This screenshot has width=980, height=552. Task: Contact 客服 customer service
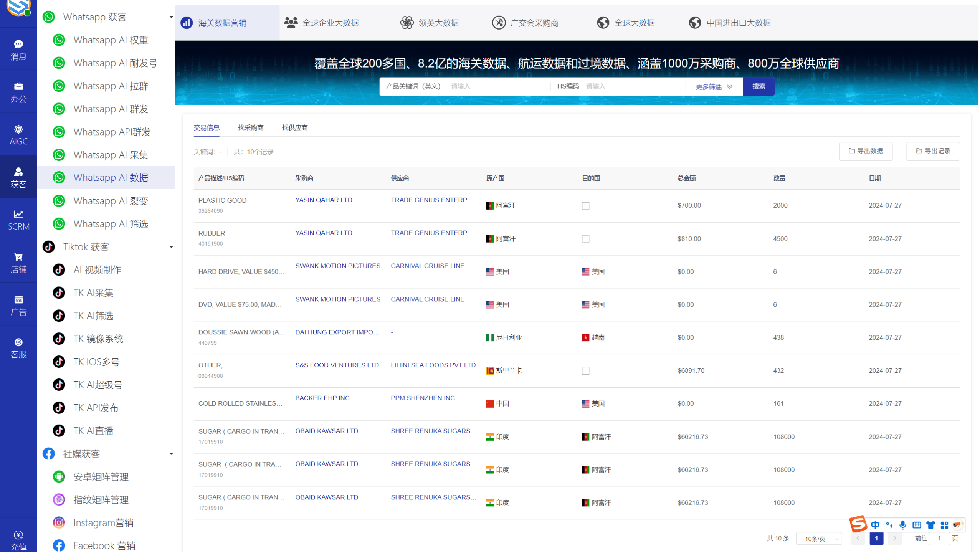click(18, 347)
